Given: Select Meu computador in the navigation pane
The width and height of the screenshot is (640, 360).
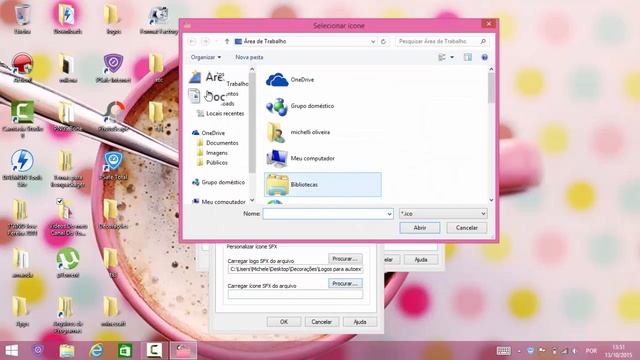Looking at the screenshot, I should [x=218, y=202].
